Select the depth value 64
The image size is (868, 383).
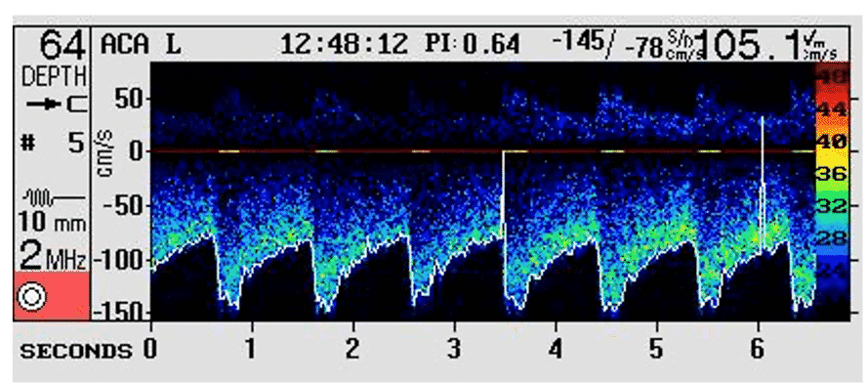click(x=62, y=47)
